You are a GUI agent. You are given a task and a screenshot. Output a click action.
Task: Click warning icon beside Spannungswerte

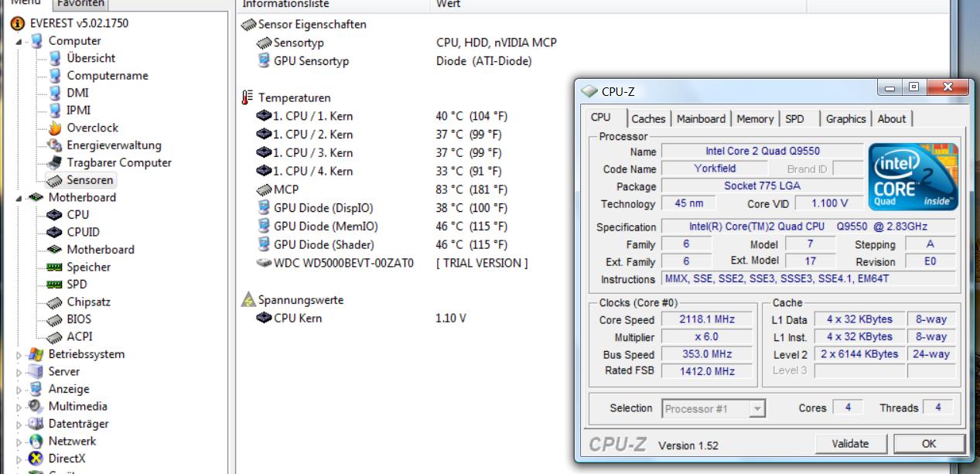pyautogui.click(x=248, y=300)
